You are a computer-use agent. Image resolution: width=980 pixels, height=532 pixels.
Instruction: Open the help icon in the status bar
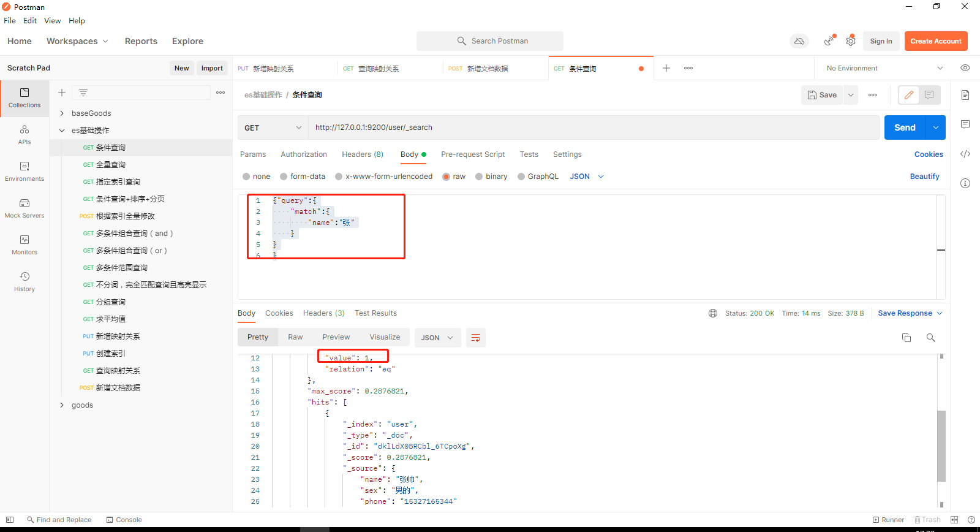tap(971, 520)
